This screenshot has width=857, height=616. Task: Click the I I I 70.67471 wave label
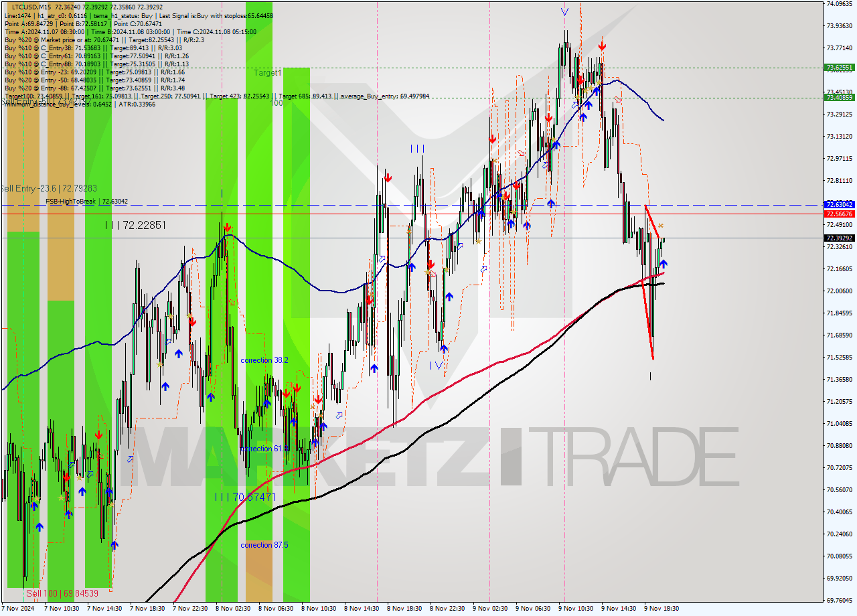tap(245, 497)
